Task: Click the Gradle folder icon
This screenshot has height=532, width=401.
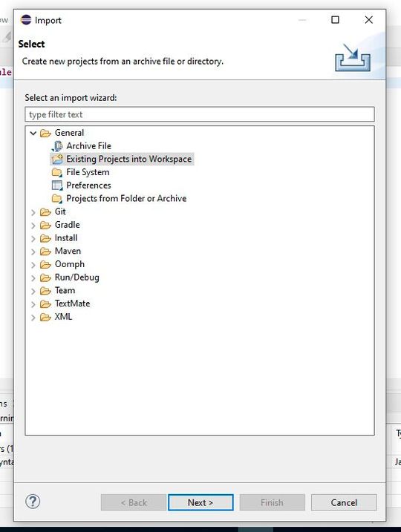Action: [45, 226]
